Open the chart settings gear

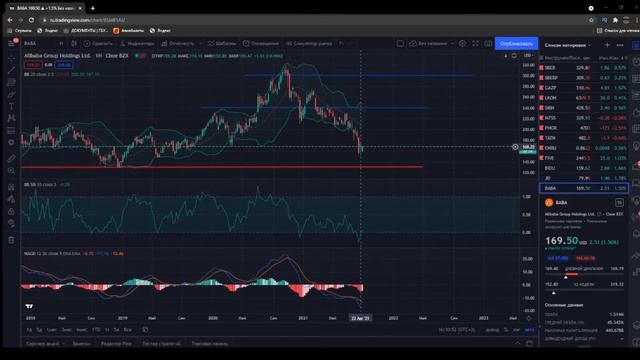pyautogui.click(x=462, y=43)
